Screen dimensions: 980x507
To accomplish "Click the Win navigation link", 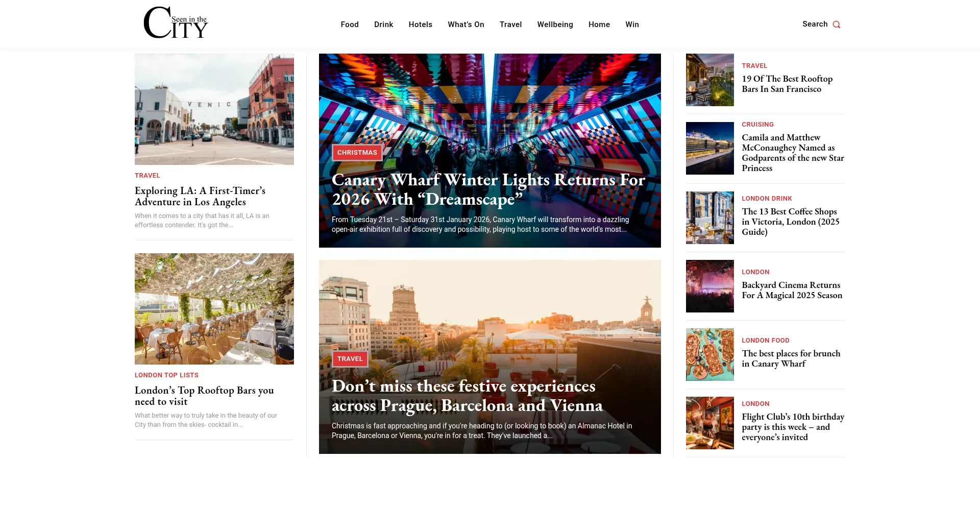I will [x=632, y=25].
